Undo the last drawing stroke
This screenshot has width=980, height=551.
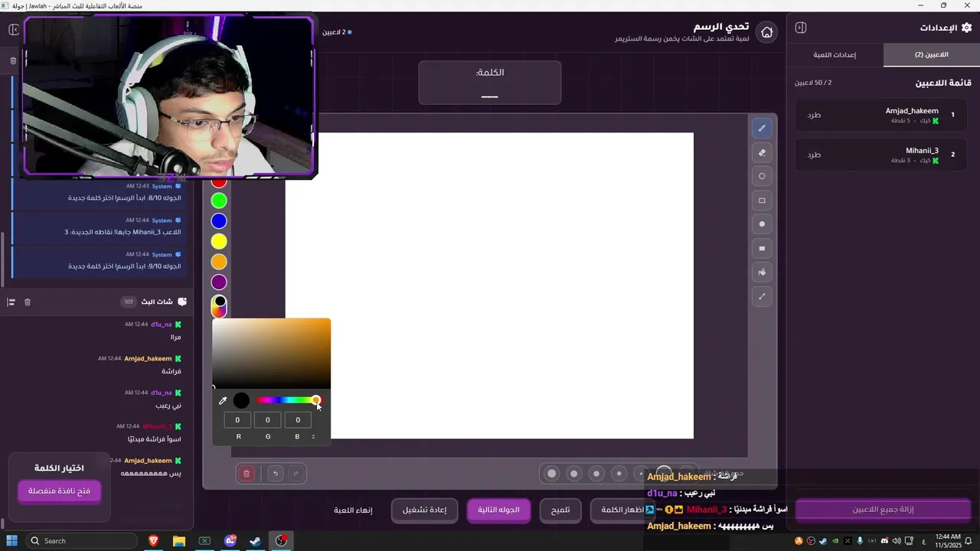(x=276, y=474)
